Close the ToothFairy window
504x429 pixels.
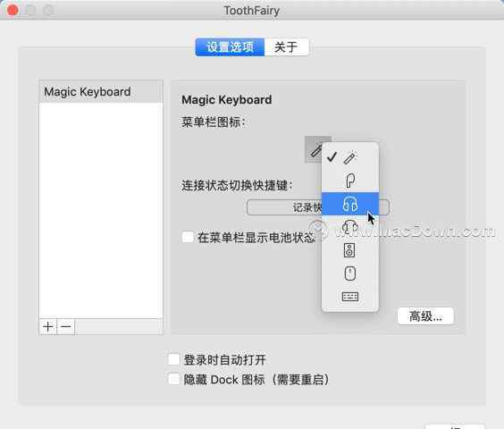point(13,11)
